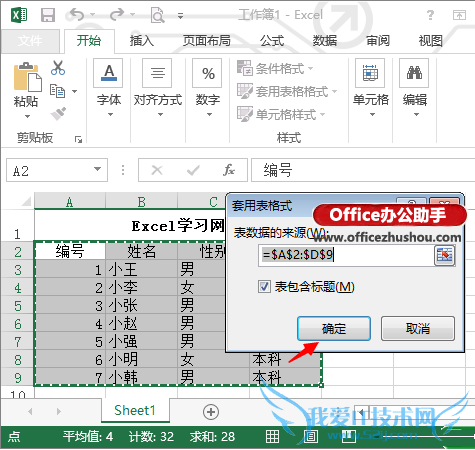Go to previous sheet arrow

click(x=30, y=412)
